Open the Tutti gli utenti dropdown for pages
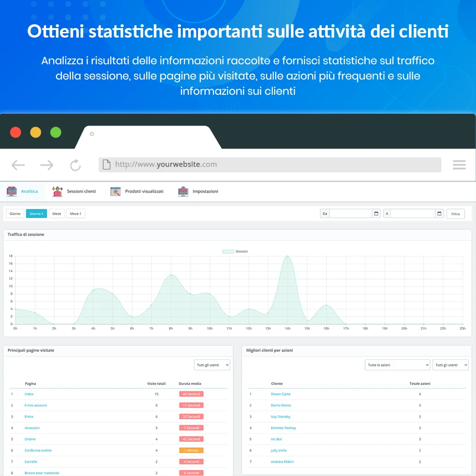Screen dimensions: 476x476 [212, 365]
